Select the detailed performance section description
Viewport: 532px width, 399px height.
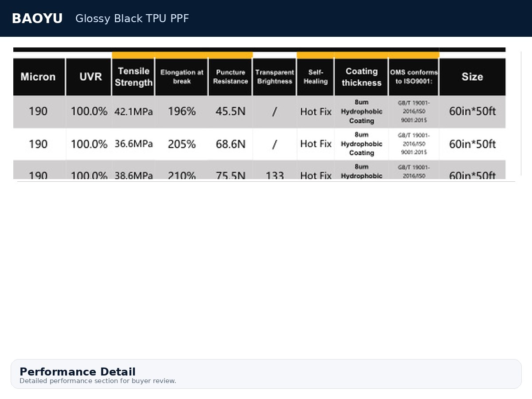[x=98, y=381]
